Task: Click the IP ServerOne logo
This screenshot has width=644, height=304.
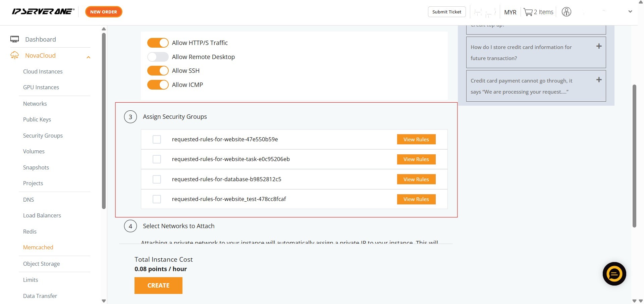Action: (x=43, y=12)
